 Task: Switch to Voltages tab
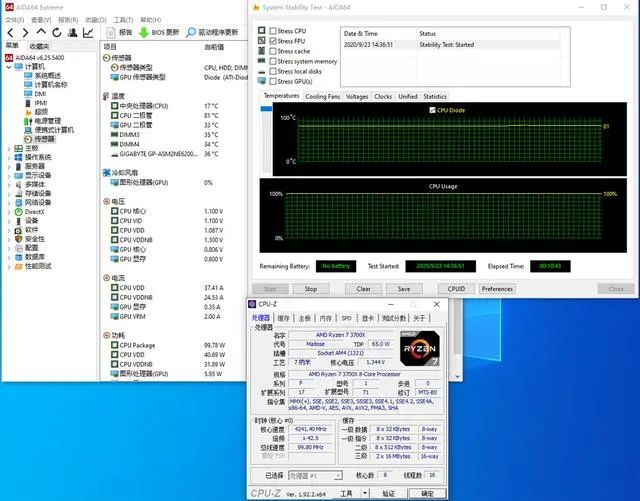click(x=357, y=96)
